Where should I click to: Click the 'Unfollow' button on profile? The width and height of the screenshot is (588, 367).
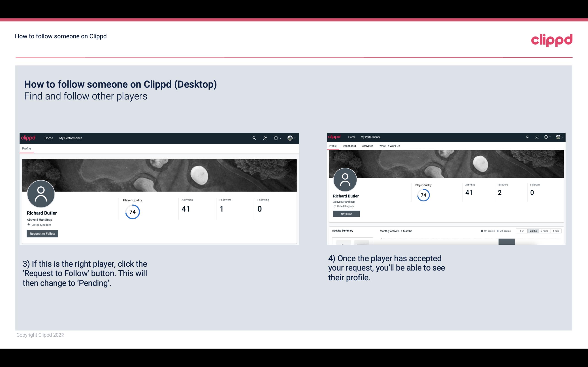point(346,214)
